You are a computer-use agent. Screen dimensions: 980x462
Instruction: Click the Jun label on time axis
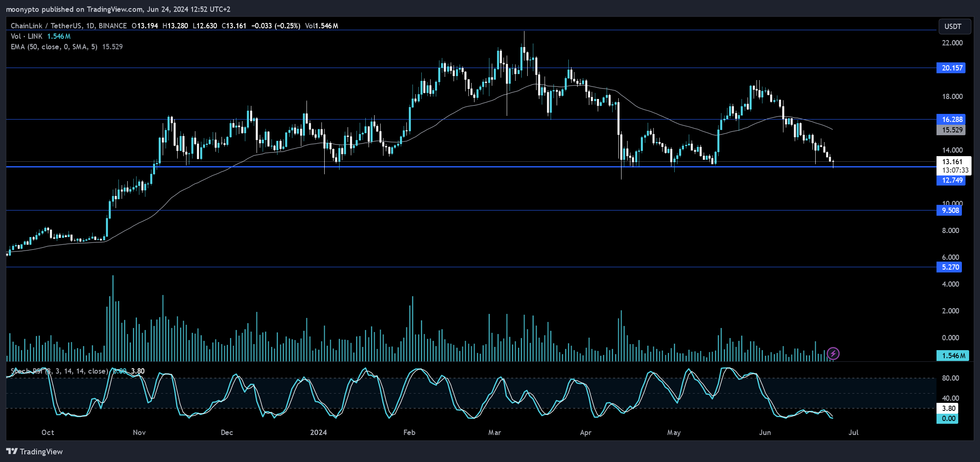[x=765, y=433]
